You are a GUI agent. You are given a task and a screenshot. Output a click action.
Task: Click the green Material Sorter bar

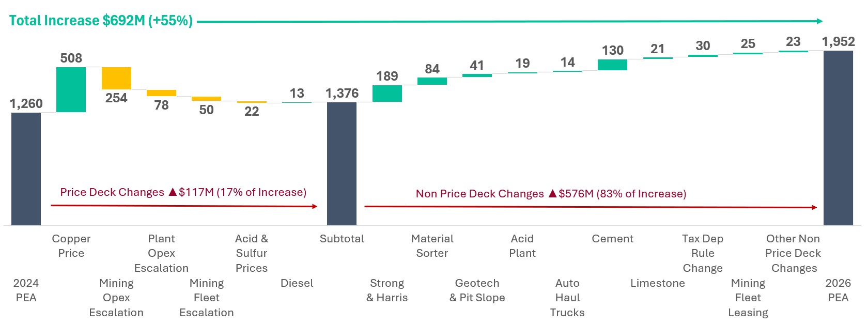click(x=432, y=81)
